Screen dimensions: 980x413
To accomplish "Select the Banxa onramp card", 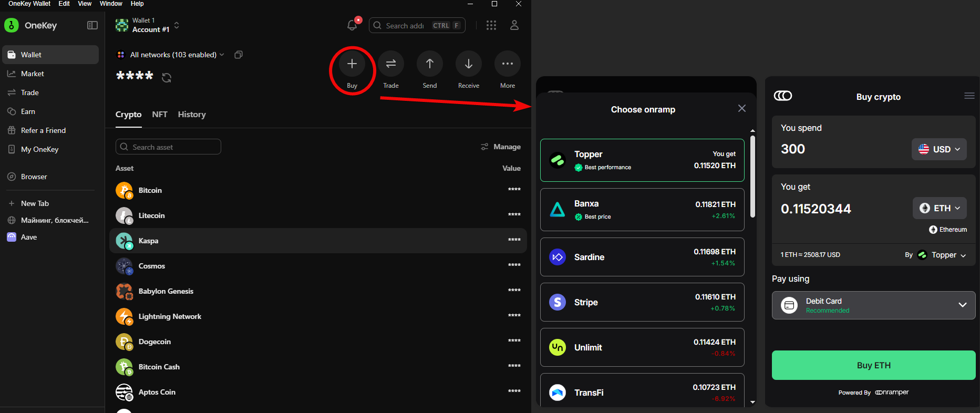I will (642, 210).
